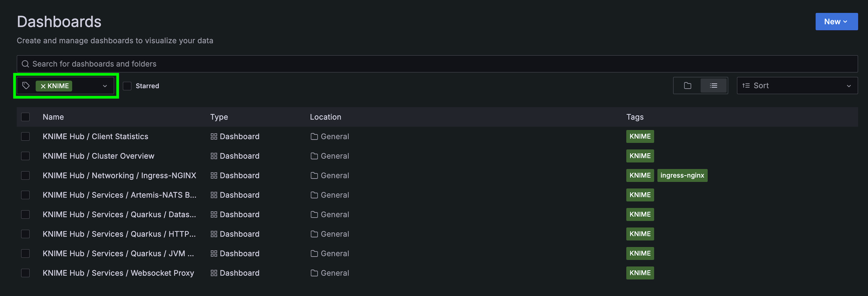Click the dashboard icon beside Websocket Proxy
Viewport: 868px width, 296px height.
point(214,273)
